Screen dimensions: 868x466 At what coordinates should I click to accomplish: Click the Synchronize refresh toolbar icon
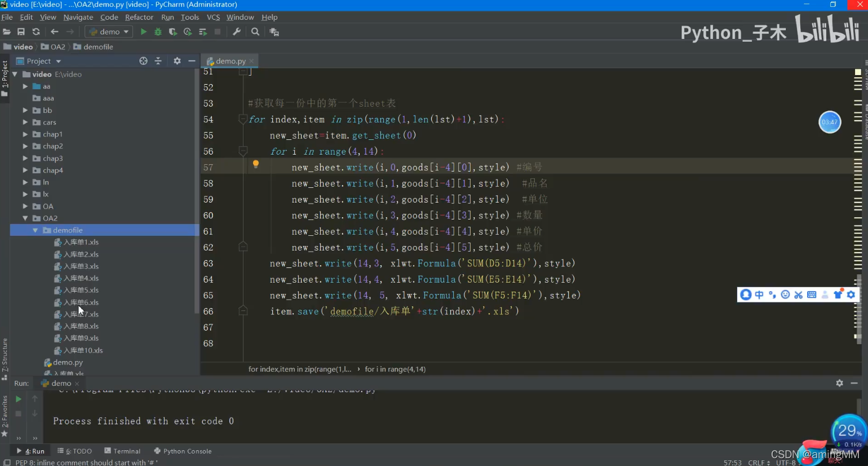[x=36, y=32]
